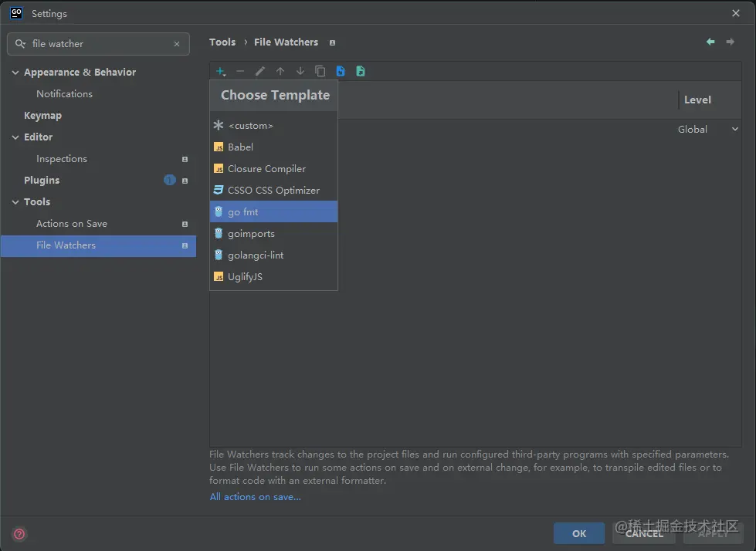
Task: Choose the go fmt template
Action: pos(273,211)
